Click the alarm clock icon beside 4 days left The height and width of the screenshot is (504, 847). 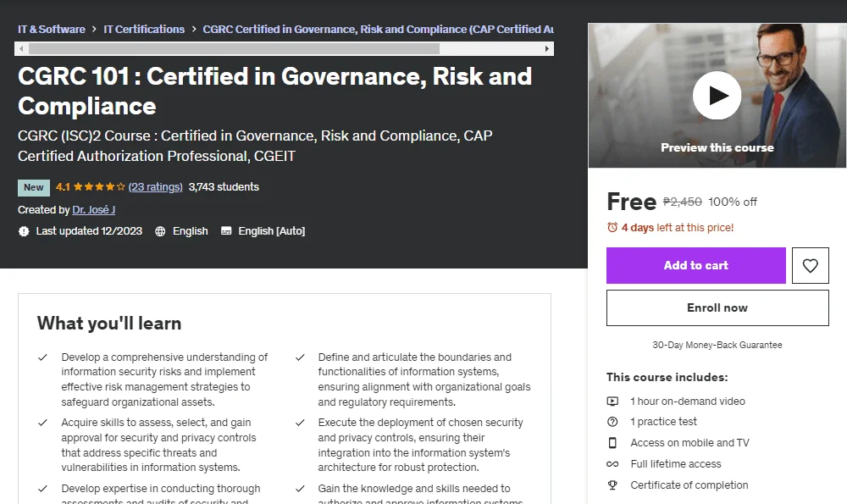click(612, 227)
